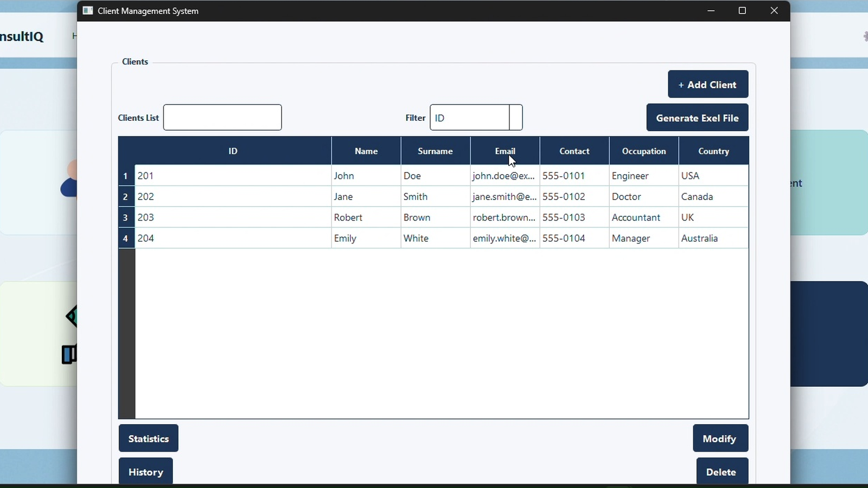The height and width of the screenshot is (488, 868).
Task: Maximize the Client Management System window
Action: click(743, 11)
